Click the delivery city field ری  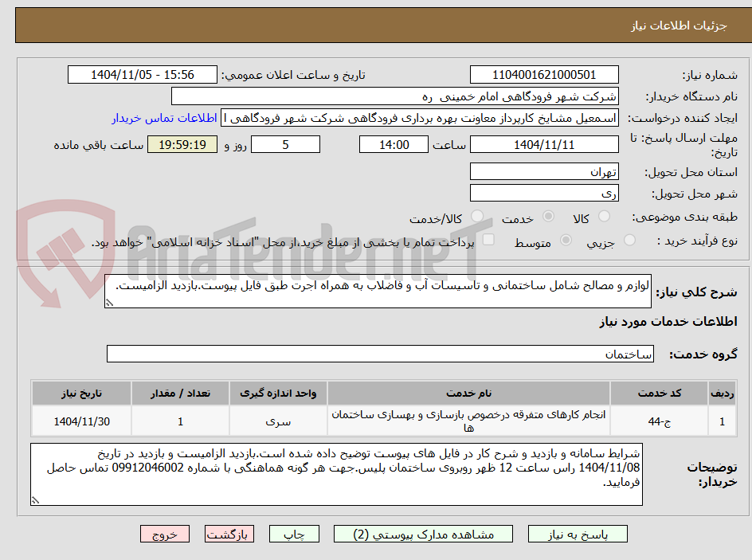coord(544,194)
